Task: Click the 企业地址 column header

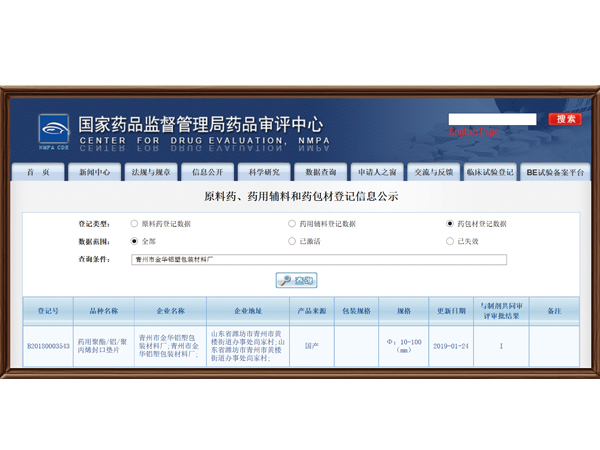Action: 248,311
